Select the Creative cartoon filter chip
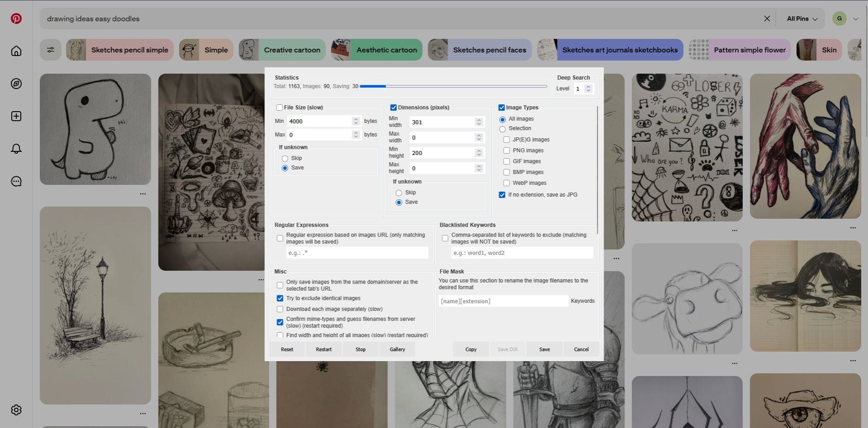Image resolution: width=868 pixels, height=428 pixels. coord(282,50)
